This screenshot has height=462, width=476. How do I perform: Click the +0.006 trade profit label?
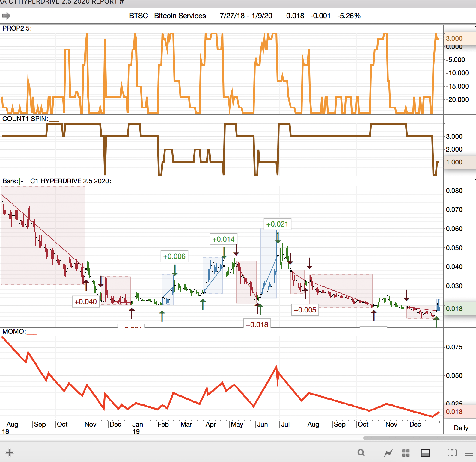[174, 256]
